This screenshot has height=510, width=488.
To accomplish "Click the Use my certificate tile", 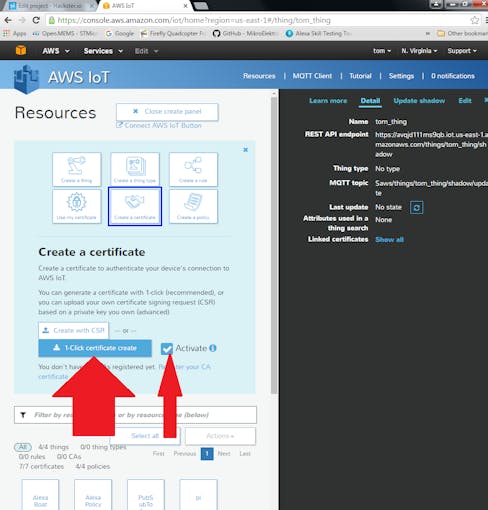I will 77,206.
